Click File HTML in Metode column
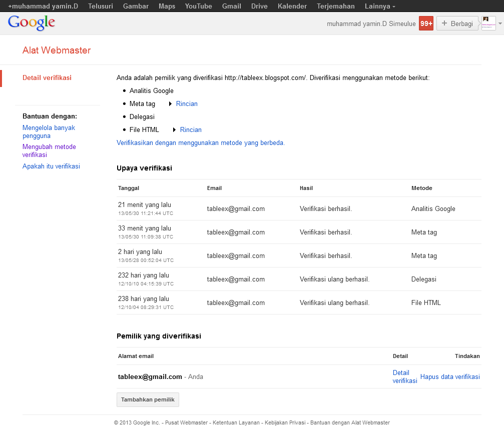 [x=426, y=303]
